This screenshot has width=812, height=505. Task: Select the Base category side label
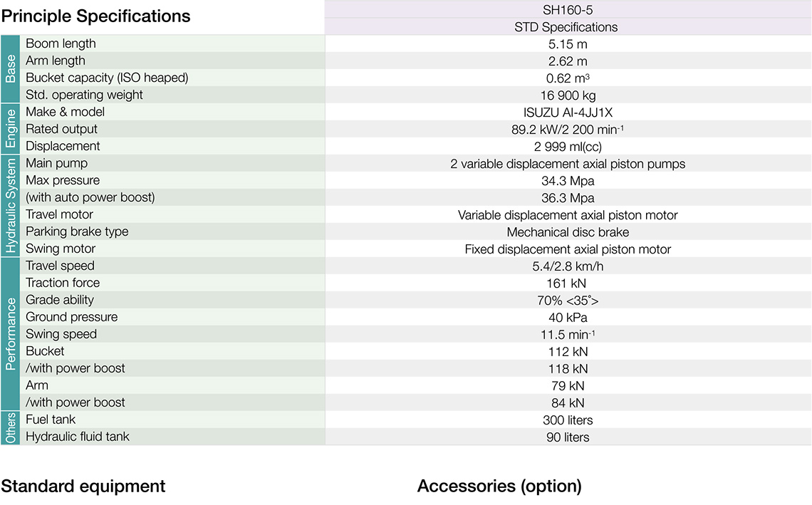point(10,69)
